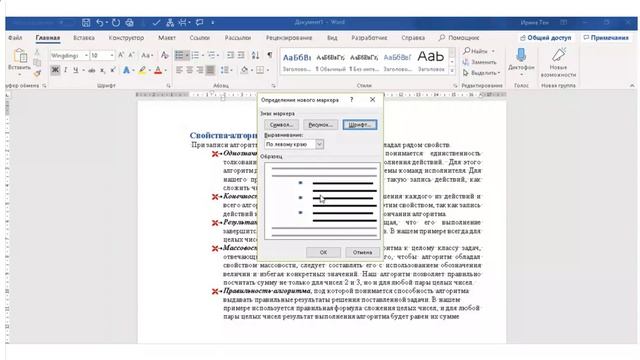Click the dialog help question mark
The image size is (640, 360).
351,100
